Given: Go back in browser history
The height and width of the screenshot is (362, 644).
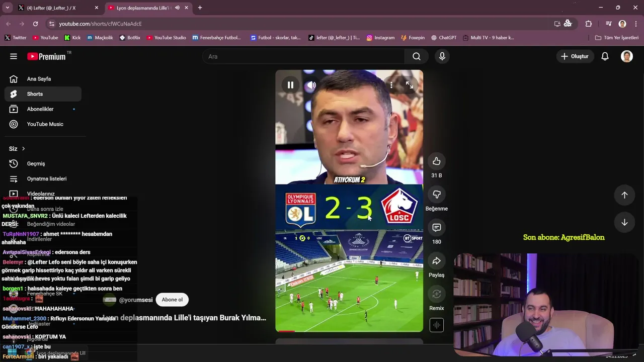Looking at the screenshot, I should pyautogui.click(x=9, y=24).
